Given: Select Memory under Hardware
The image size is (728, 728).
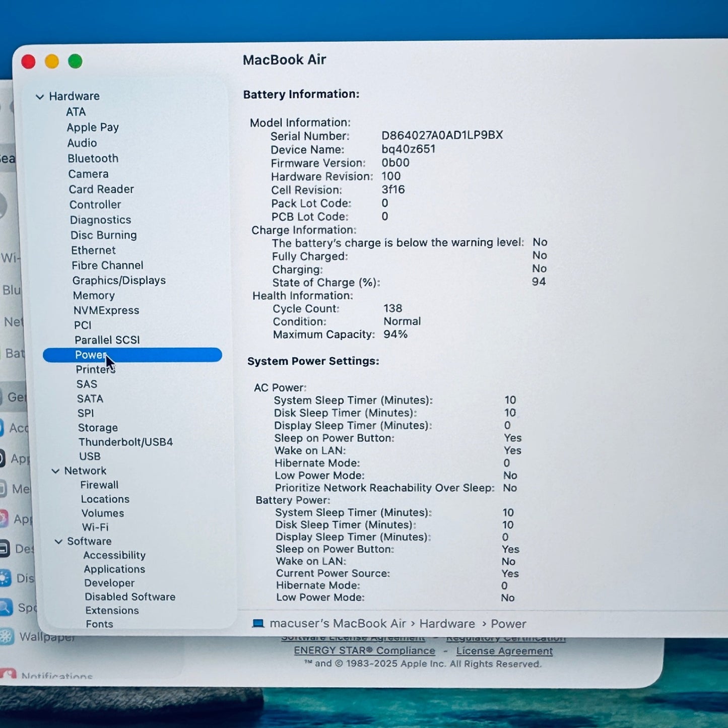Looking at the screenshot, I should coord(94,295).
